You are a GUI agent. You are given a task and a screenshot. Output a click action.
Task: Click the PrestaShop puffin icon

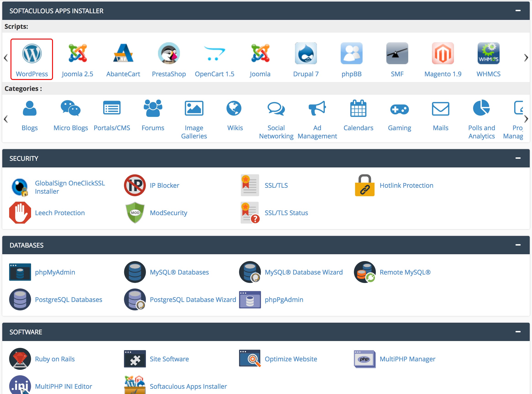point(169,54)
